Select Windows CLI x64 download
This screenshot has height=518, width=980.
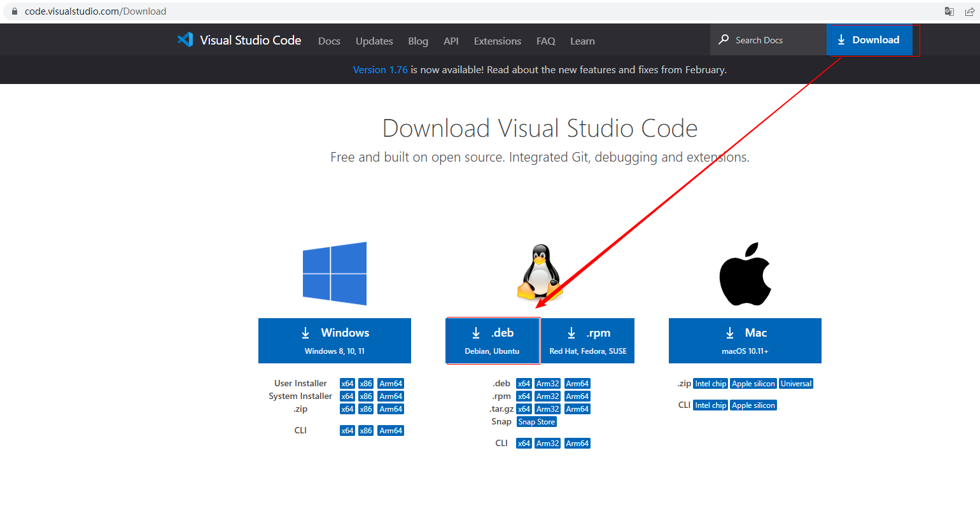pyautogui.click(x=347, y=431)
